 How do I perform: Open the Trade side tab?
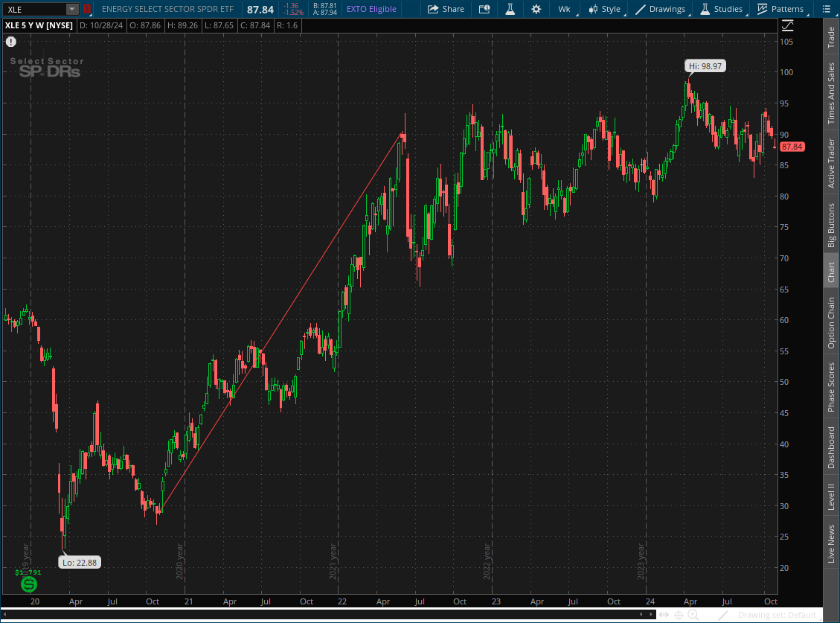coord(831,37)
